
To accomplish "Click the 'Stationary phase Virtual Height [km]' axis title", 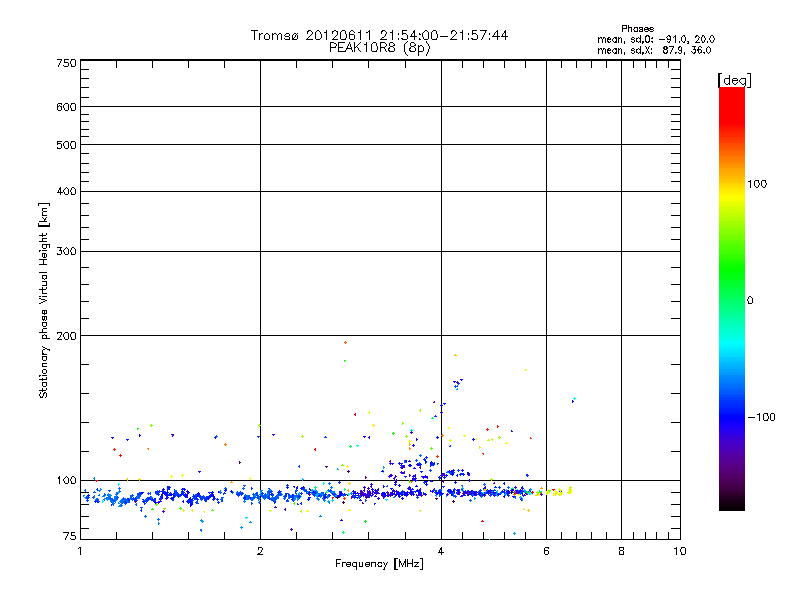I will (x=44, y=301).
